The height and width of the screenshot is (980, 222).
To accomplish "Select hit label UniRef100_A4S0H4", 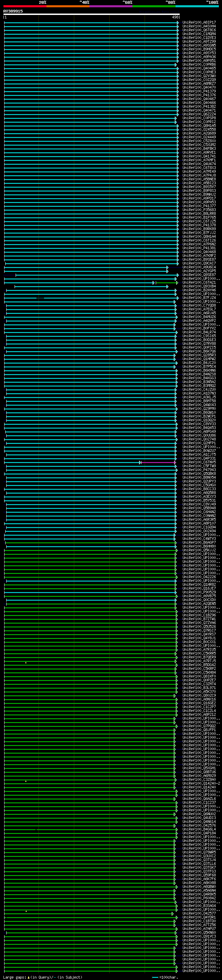I will (x=199, y=26).
